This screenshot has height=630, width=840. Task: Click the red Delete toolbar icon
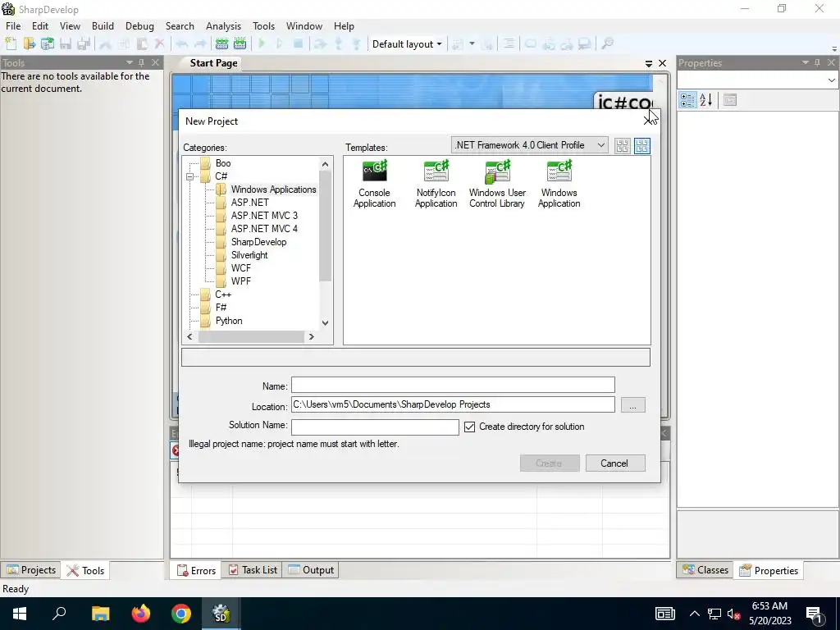pos(159,44)
